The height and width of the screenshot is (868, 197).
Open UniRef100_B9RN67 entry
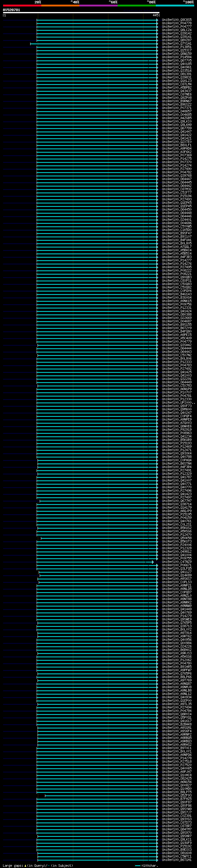177,101
